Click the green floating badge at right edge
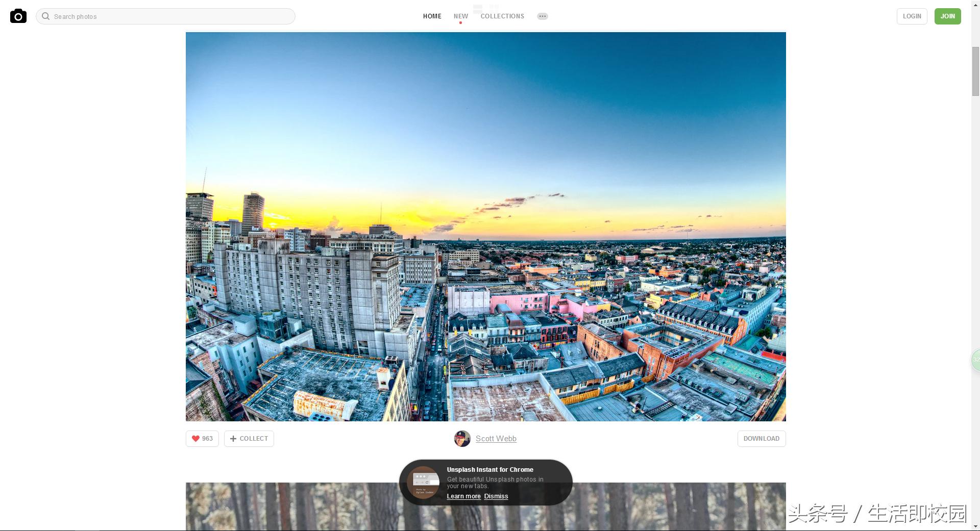Image resolution: width=980 pixels, height=531 pixels. (x=975, y=360)
